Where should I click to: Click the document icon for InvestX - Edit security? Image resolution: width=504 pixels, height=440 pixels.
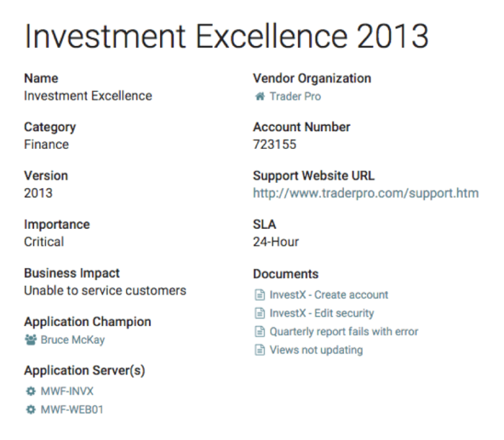[260, 313]
